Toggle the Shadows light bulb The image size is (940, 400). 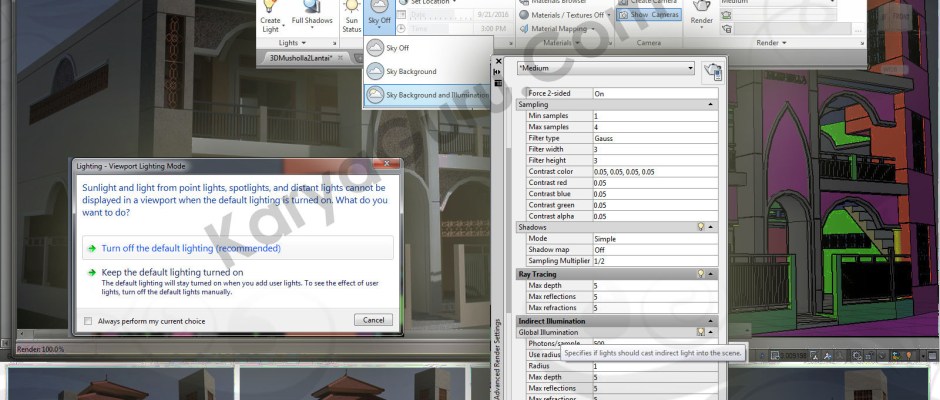click(x=700, y=227)
